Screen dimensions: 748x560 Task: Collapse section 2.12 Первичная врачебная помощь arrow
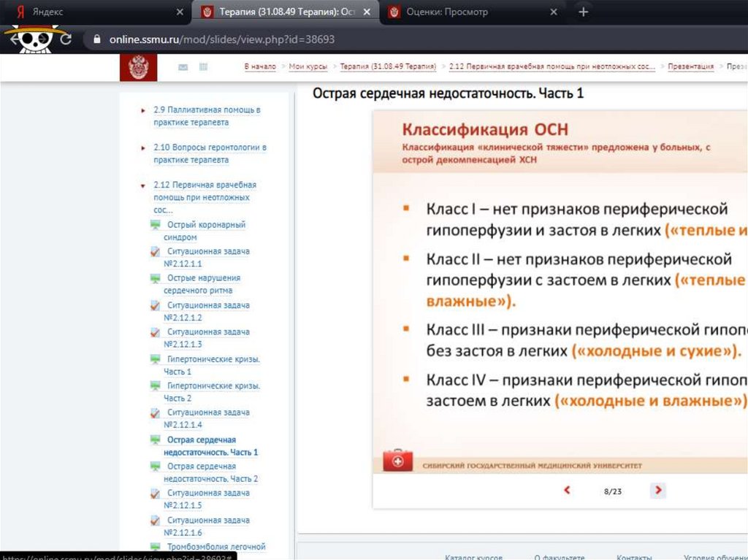click(x=143, y=185)
